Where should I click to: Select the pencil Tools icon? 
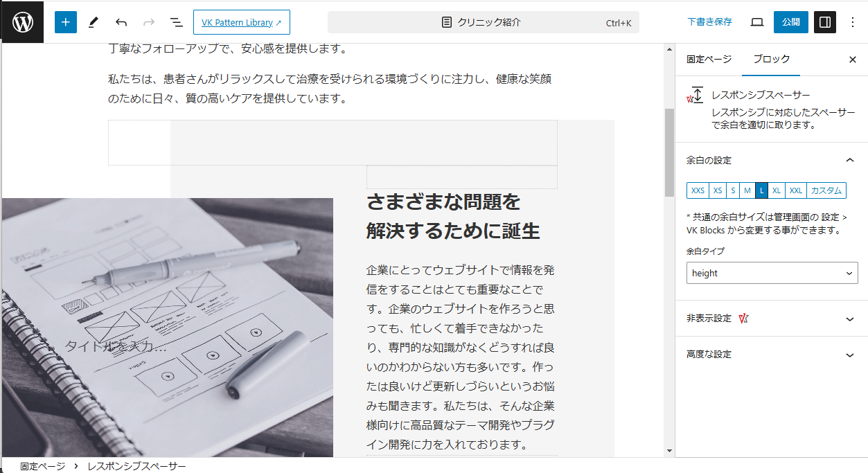(x=94, y=22)
